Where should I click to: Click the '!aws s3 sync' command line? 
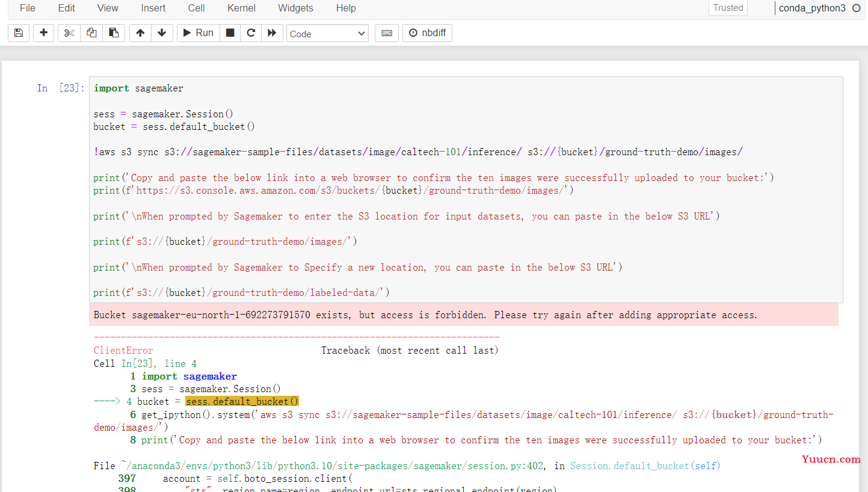[x=418, y=152]
